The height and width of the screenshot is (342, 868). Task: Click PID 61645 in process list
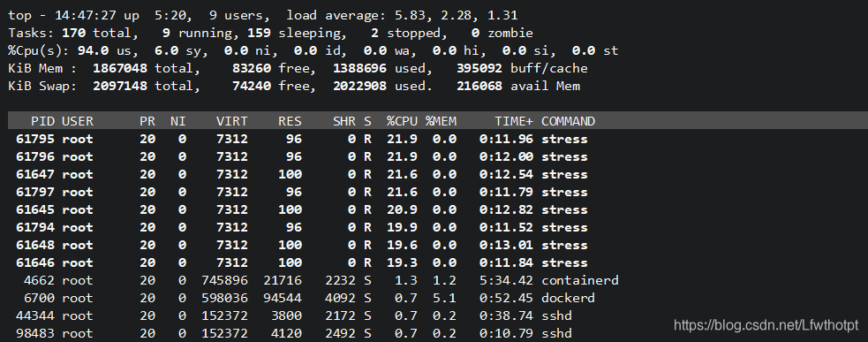tap(35, 209)
